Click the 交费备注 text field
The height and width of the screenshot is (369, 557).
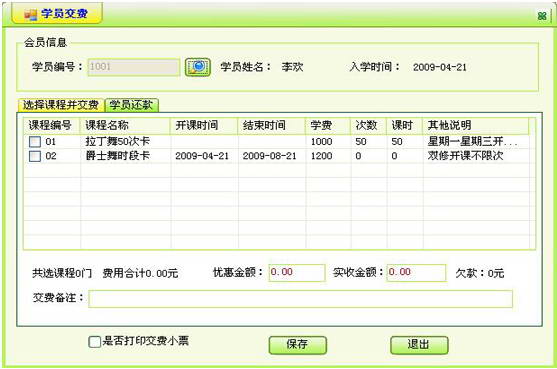(301, 298)
